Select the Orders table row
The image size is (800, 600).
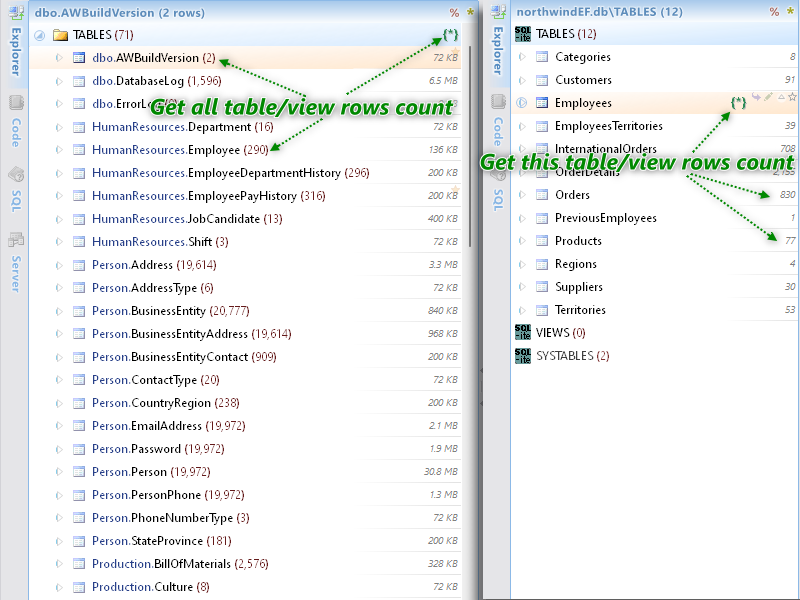coord(655,195)
